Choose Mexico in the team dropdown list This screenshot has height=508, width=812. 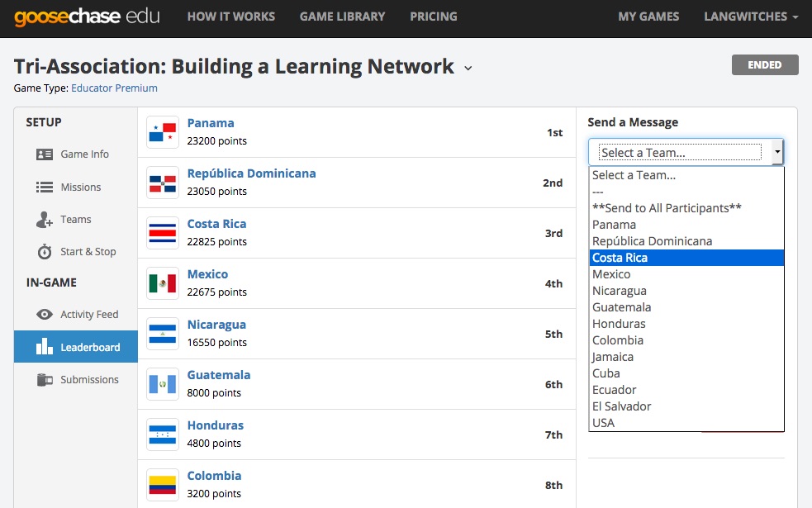(686, 274)
